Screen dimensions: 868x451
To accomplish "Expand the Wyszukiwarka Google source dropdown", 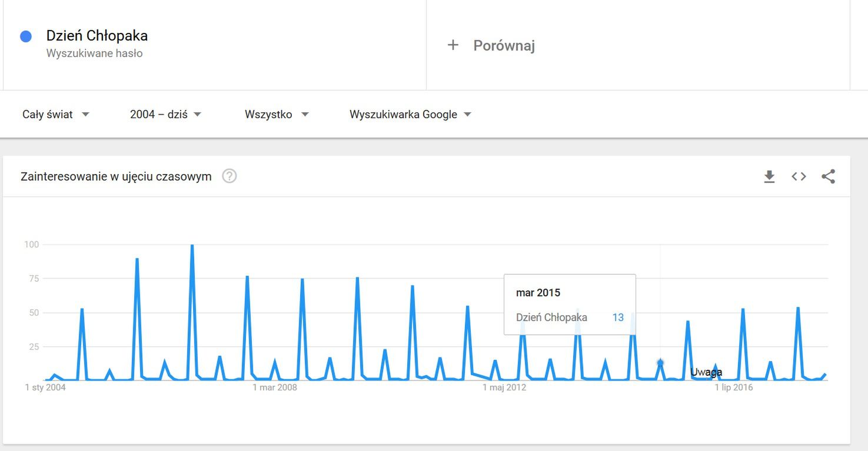I will 410,114.
